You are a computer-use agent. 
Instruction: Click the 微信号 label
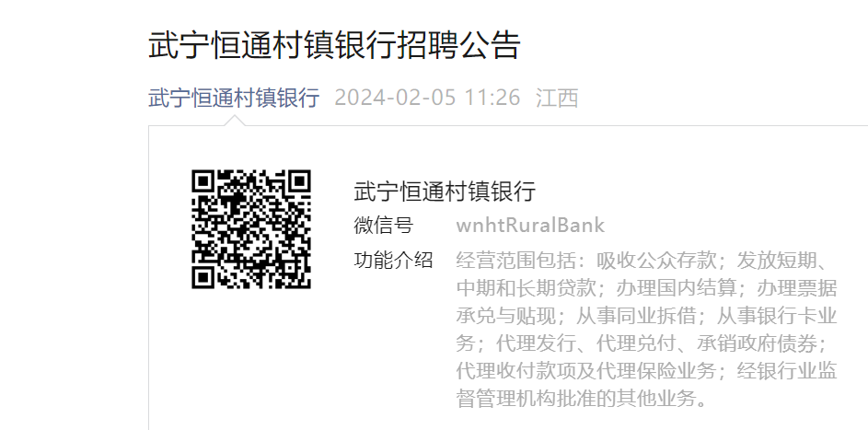(x=384, y=226)
